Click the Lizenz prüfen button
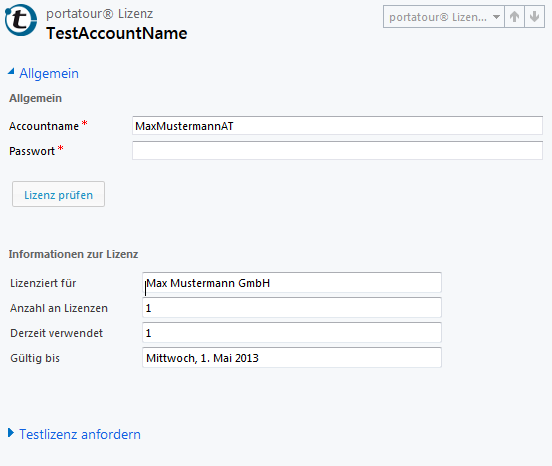552x466 pixels. 58,194
